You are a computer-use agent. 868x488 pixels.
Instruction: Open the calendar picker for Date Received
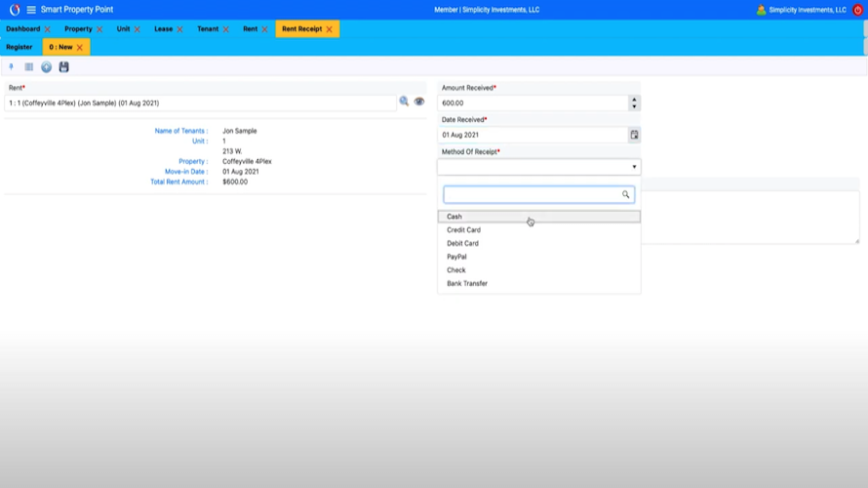click(634, 135)
